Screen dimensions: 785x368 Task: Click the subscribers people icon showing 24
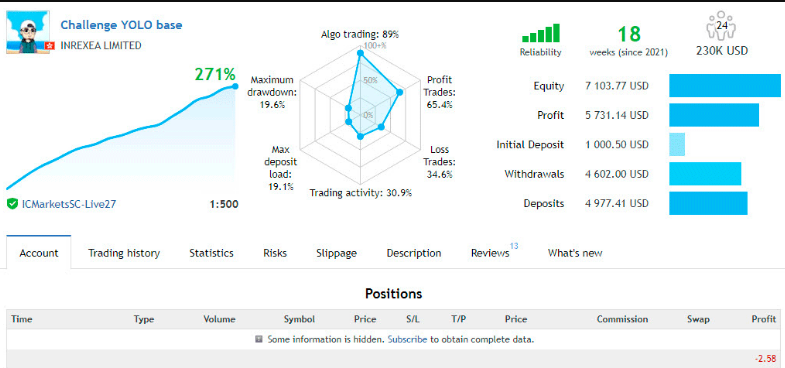[x=722, y=26]
